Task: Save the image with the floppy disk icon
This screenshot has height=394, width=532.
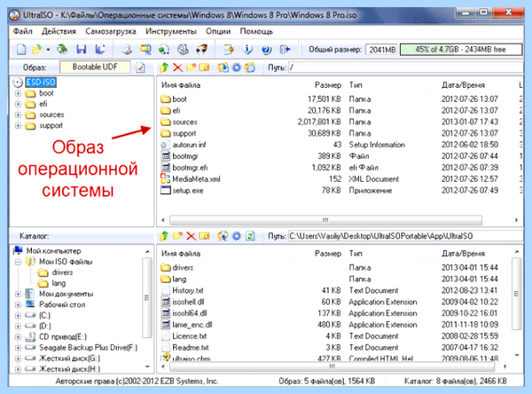Action: (x=81, y=50)
